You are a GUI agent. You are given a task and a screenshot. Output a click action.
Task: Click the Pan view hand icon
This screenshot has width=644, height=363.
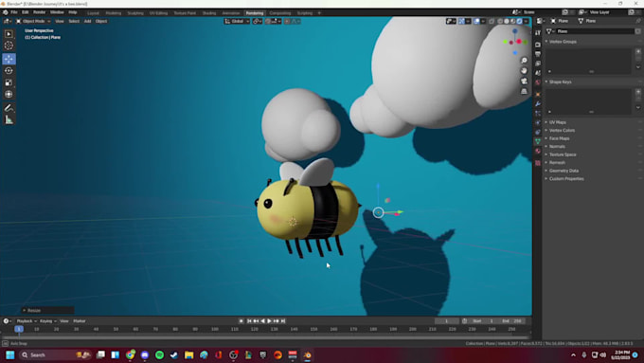point(524,71)
